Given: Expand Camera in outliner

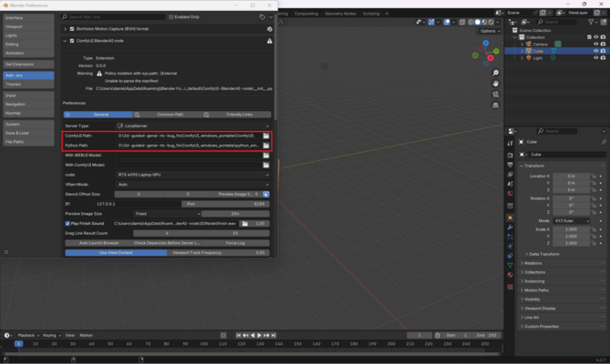Looking at the screenshot, I should pyautogui.click(x=522, y=45).
